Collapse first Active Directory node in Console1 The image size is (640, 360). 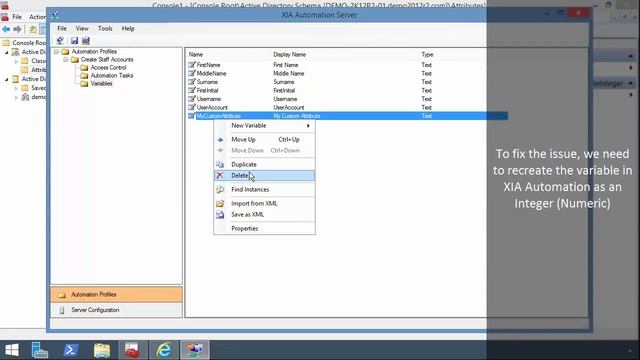7,52
